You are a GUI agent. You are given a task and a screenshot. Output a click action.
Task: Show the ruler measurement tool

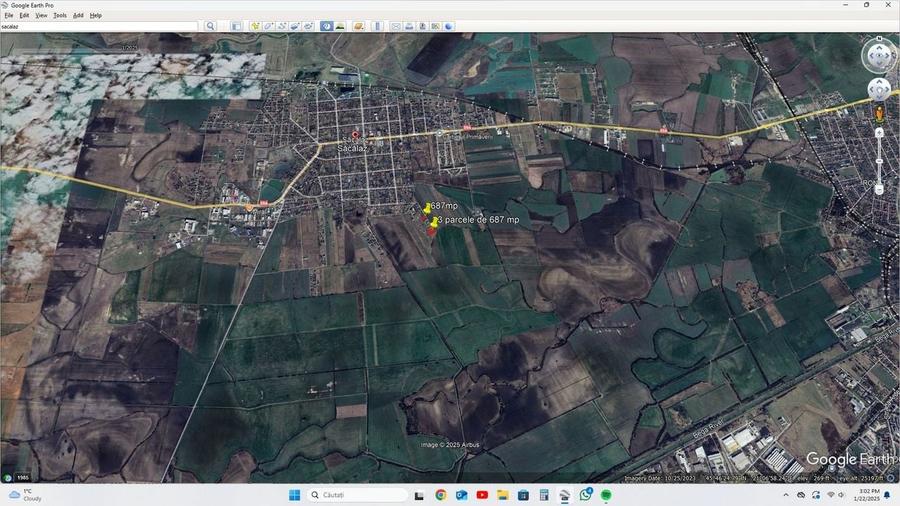[x=378, y=26]
